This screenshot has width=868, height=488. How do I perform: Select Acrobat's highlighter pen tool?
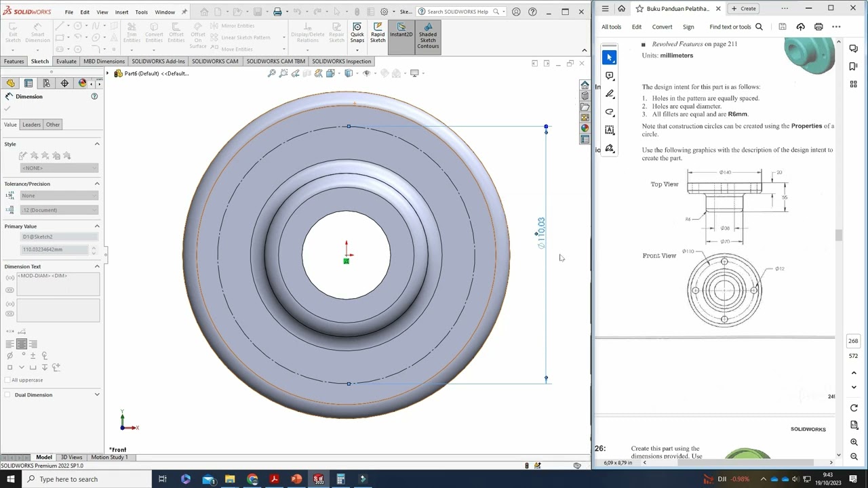click(609, 94)
